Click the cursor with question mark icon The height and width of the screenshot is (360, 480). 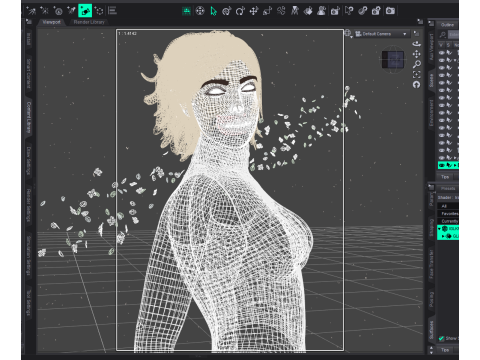[x=349, y=11]
